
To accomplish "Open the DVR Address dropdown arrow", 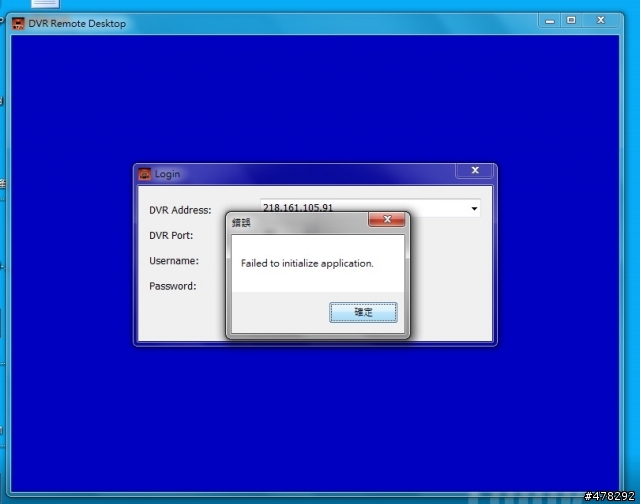I will click(x=474, y=209).
